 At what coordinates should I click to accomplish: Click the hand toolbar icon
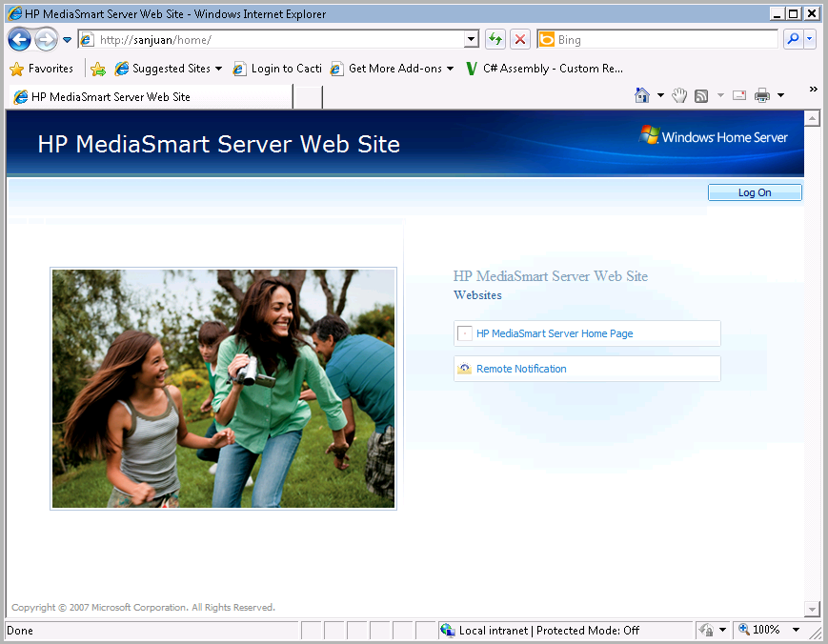pyautogui.click(x=679, y=95)
